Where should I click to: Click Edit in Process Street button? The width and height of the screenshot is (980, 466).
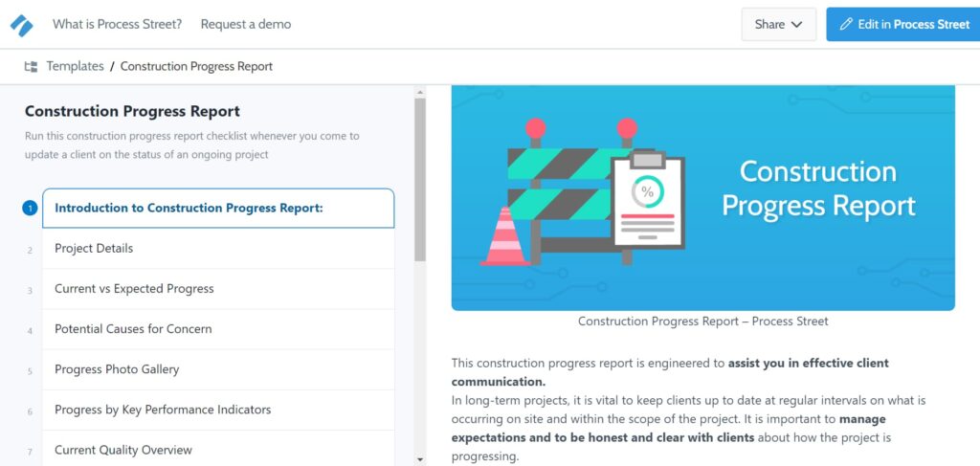pos(903,24)
